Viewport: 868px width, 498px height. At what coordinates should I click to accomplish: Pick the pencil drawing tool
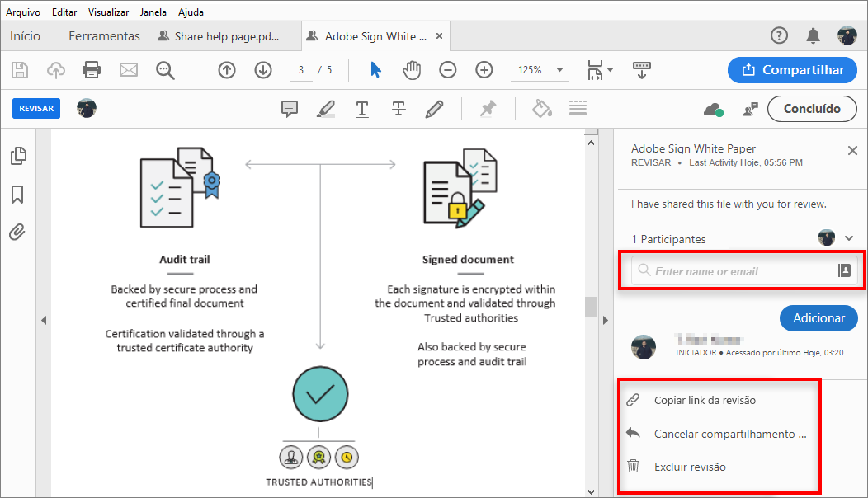click(x=435, y=109)
